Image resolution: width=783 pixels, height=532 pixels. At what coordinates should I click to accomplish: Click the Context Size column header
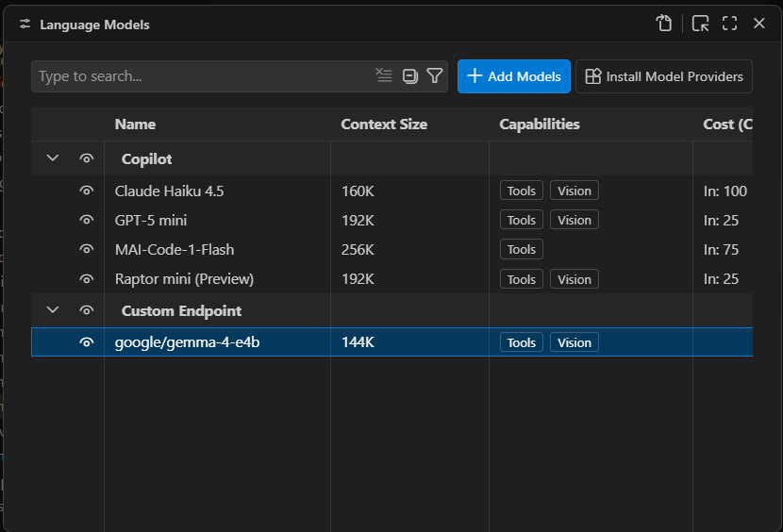tap(384, 125)
